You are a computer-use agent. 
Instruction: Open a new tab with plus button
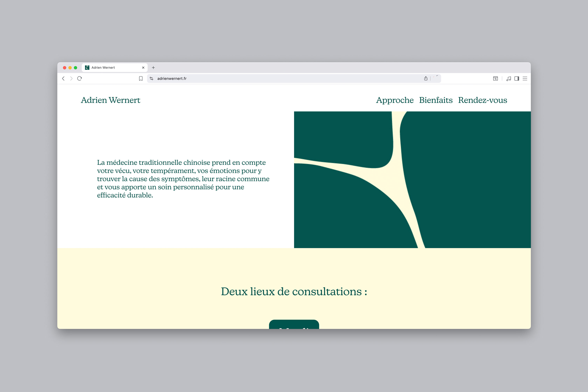point(153,67)
